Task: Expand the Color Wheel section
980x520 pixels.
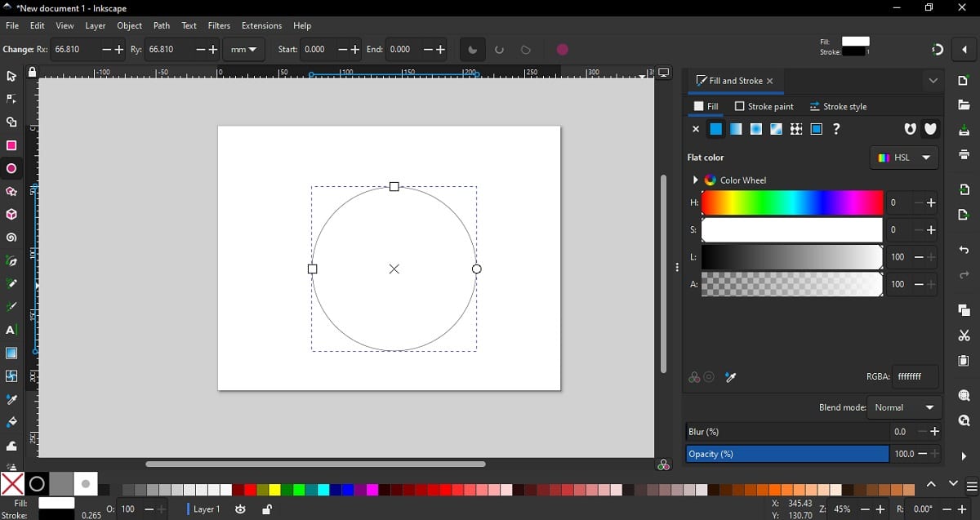Action: click(696, 180)
